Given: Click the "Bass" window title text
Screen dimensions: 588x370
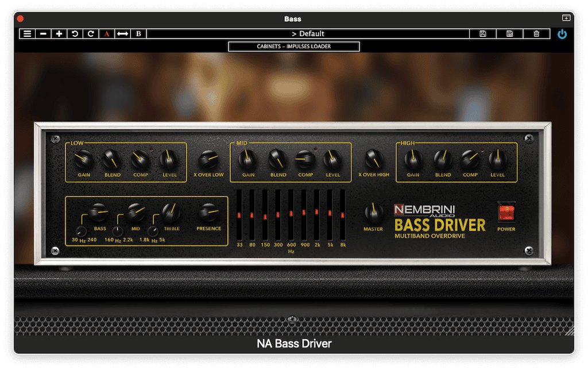Looking at the screenshot, I should click(x=293, y=19).
